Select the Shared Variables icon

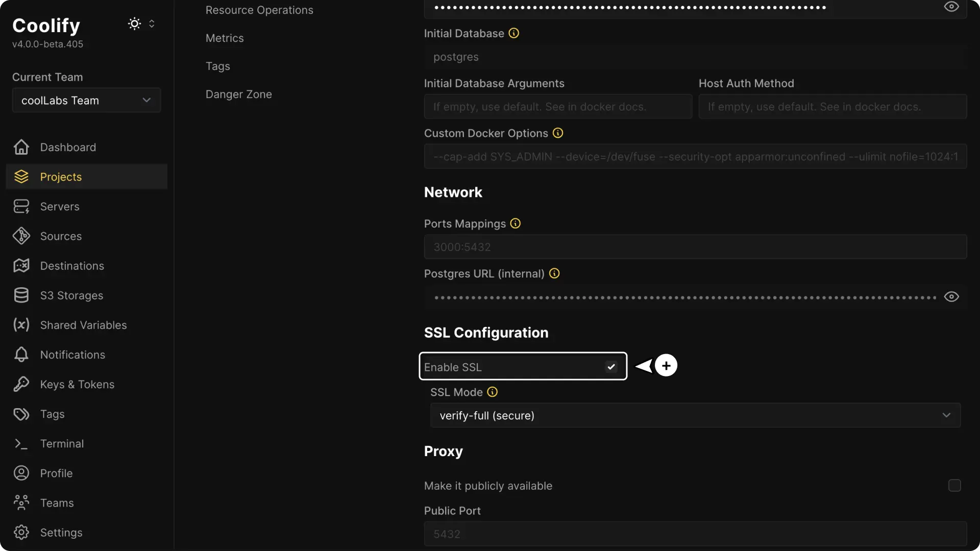20,325
